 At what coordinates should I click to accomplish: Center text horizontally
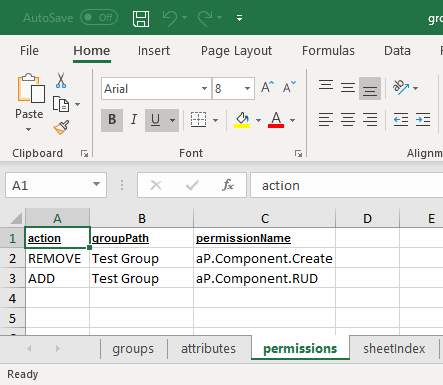point(348,120)
